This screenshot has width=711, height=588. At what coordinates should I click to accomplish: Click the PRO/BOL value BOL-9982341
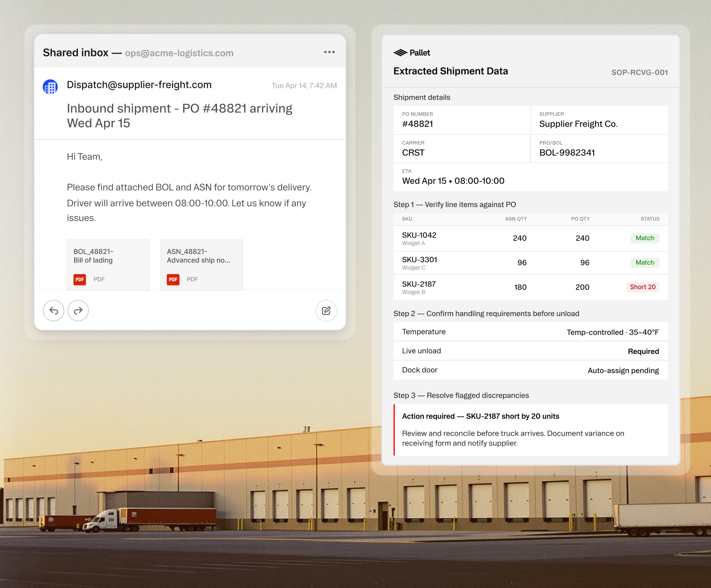click(x=567, y=153)
